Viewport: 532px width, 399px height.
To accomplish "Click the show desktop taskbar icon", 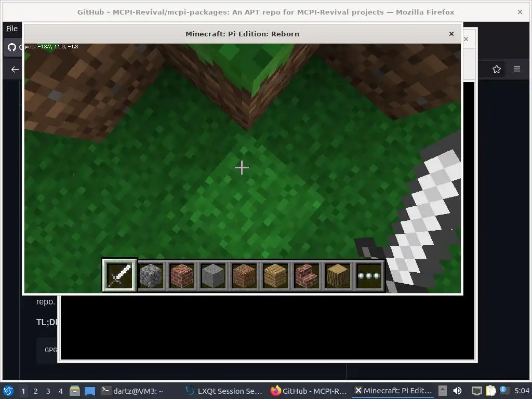I will coord(90,391).
